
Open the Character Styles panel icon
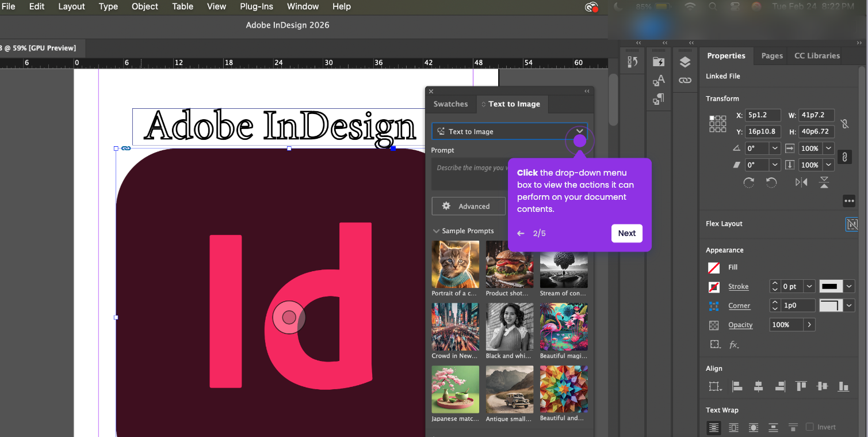659,81
